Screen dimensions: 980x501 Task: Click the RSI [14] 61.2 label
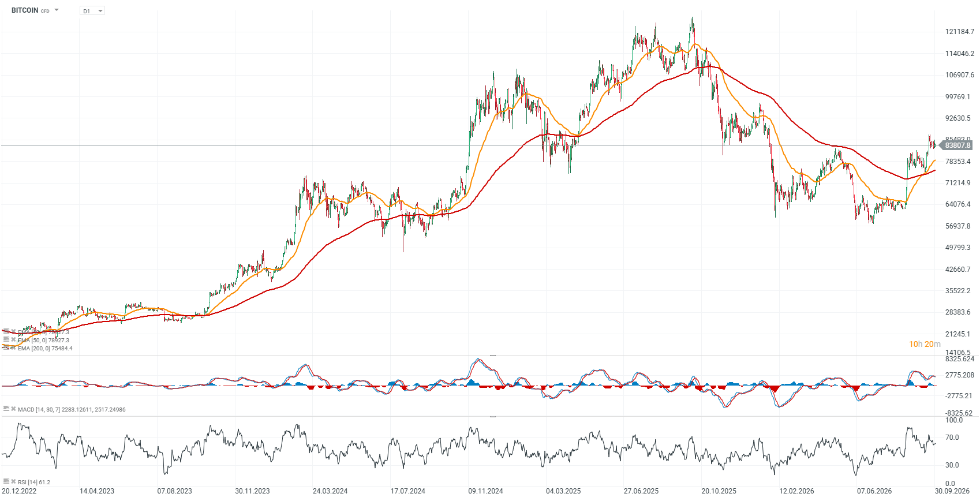coord(34,482)
